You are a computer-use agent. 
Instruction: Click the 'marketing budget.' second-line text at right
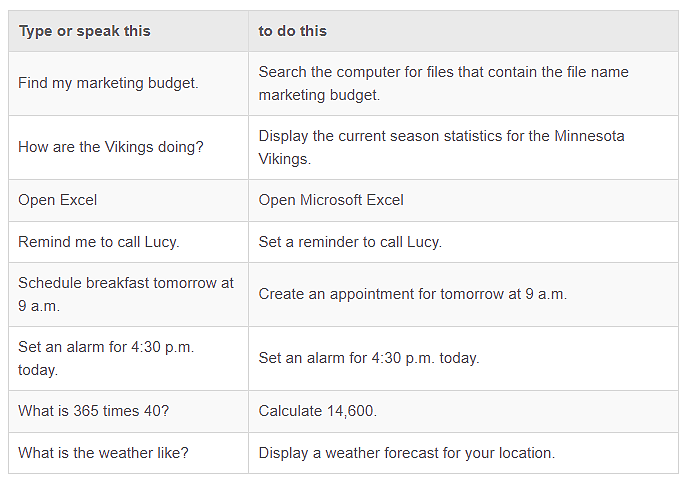pos(319,95)
